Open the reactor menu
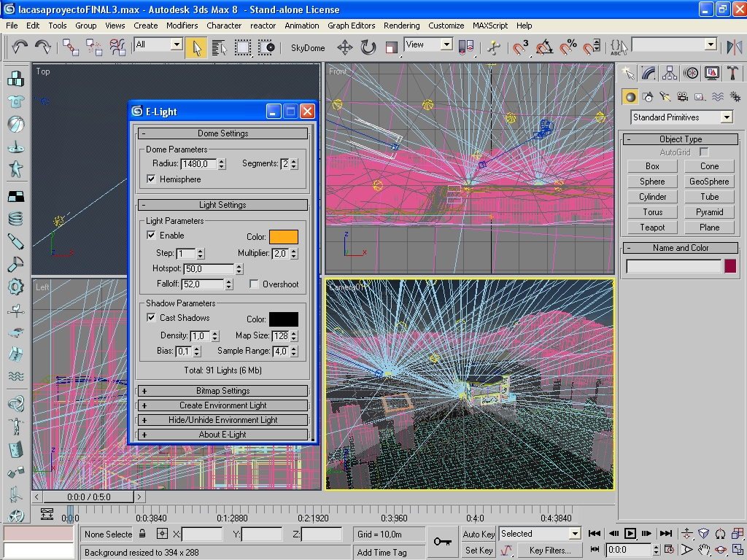This screenshot has height=560, width=747. [263, 26]
